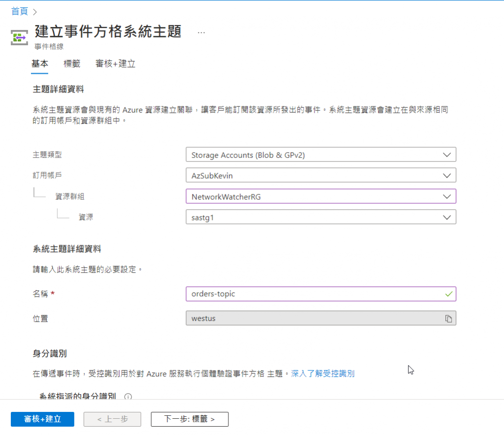Click the 資源 field label
504x435 pixels.
86,217
